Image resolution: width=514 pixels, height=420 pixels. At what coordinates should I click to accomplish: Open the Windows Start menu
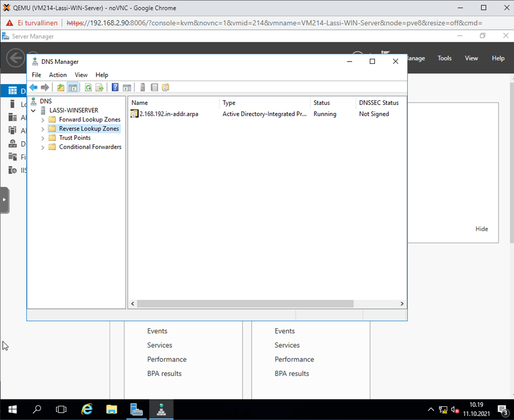pos(13,409)
